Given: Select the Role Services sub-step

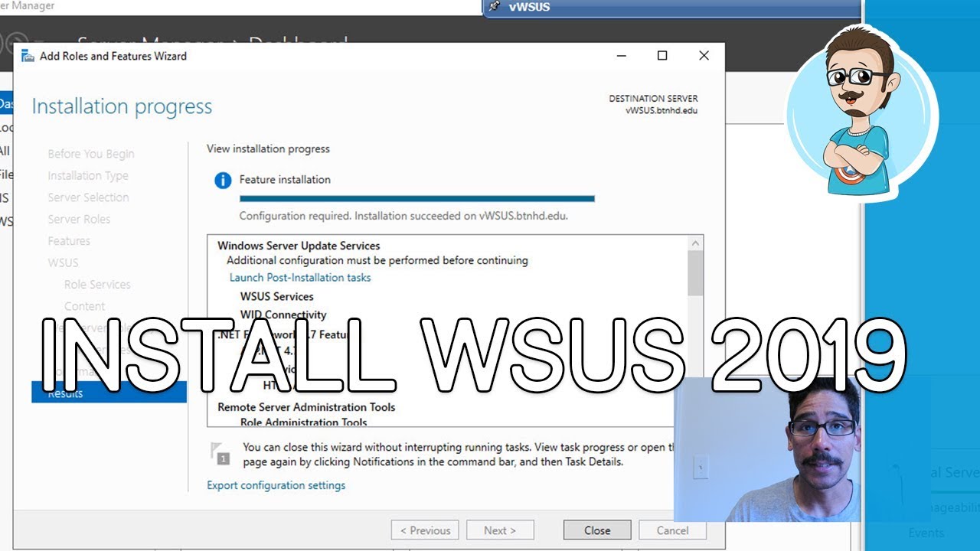Looking at the screenshot, I should (x=97, y=284).
